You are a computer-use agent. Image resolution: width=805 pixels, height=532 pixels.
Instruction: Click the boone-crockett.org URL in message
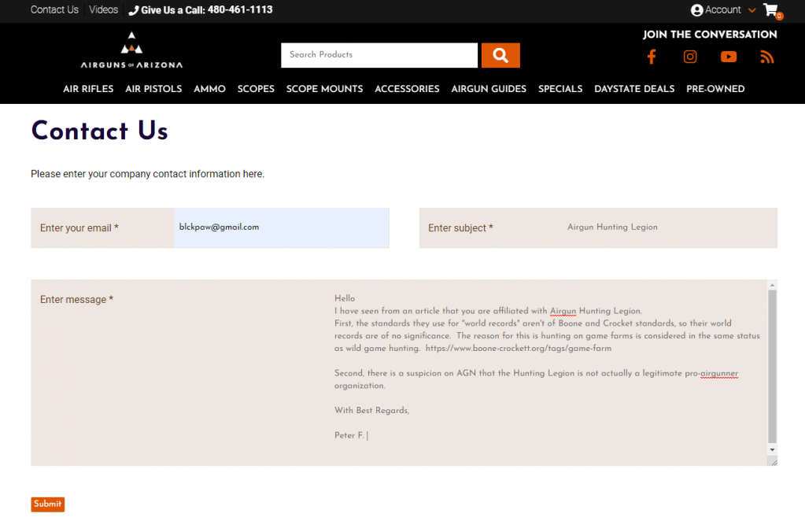click(519, 348)
